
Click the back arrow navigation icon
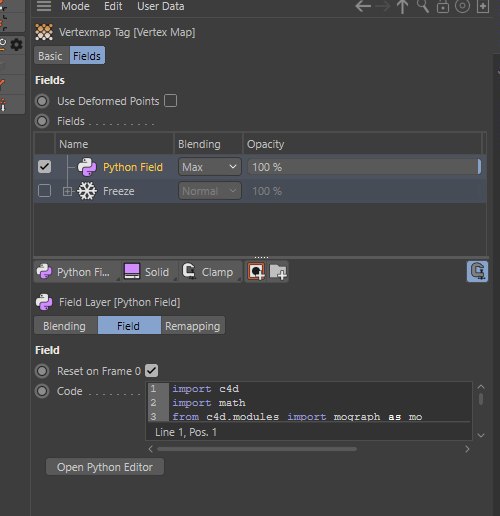coord(363,6)
